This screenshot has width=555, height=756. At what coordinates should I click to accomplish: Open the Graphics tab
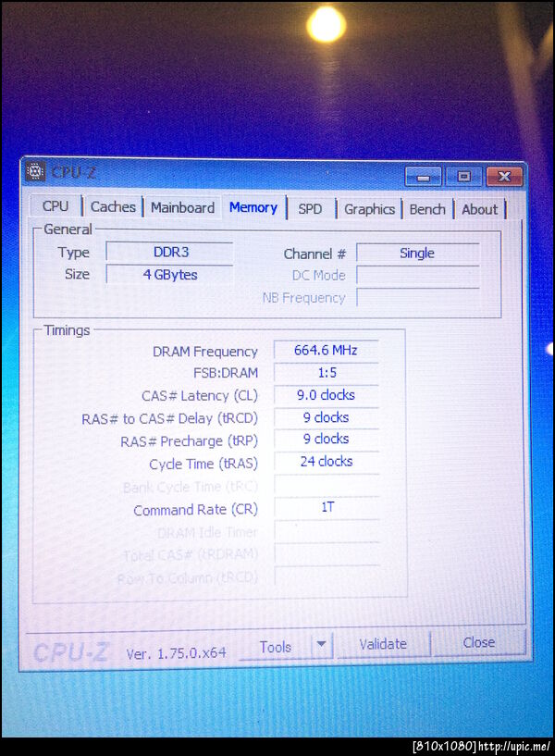point(369,209)
